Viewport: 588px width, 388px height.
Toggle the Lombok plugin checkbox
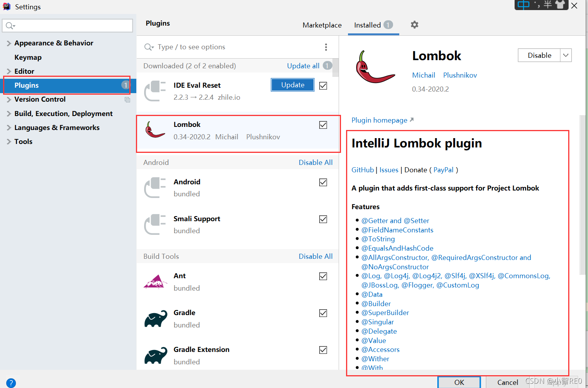tap(323, 125)
